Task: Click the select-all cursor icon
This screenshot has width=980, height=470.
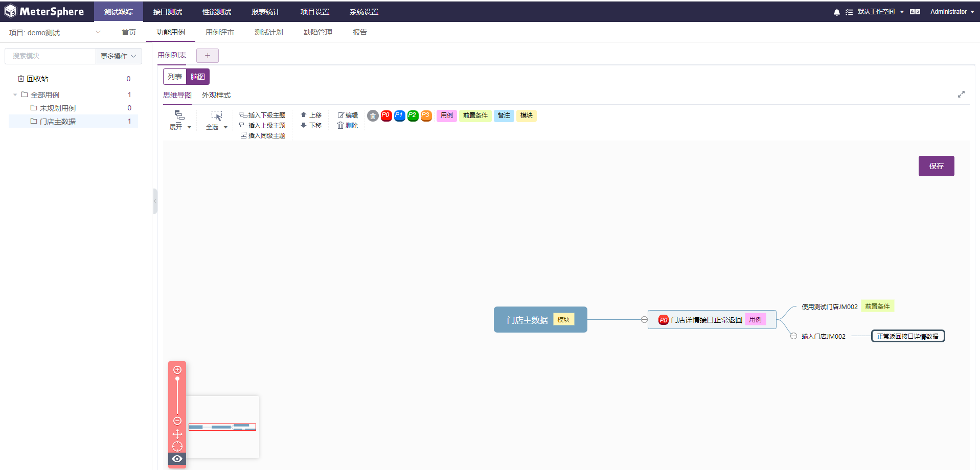Action: [x=217, y=115]
